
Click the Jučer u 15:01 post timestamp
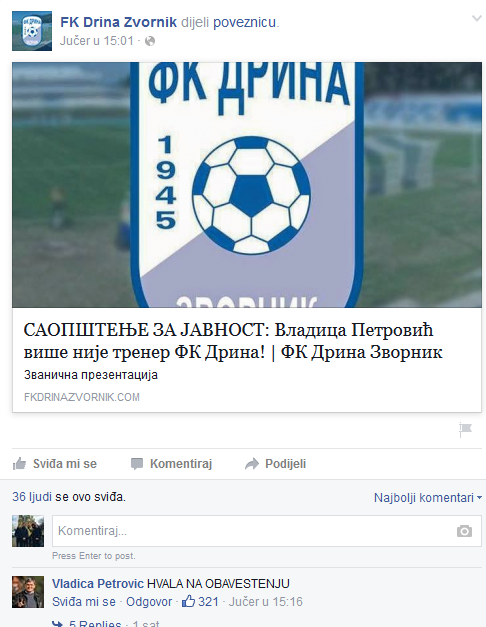tap(96, 41)
